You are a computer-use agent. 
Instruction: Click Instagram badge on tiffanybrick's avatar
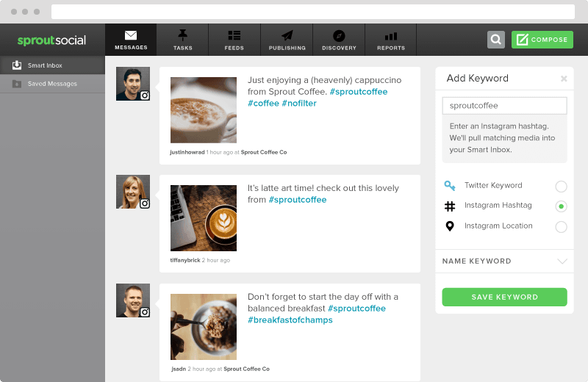pyautogui.click(x=145, y=203)
